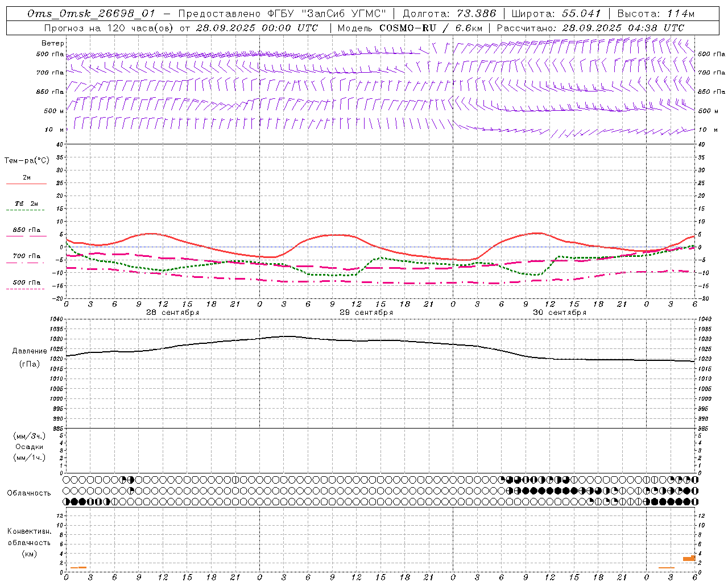Click the 28 сентября date label

pyautogui.click(x=172, y=313)
